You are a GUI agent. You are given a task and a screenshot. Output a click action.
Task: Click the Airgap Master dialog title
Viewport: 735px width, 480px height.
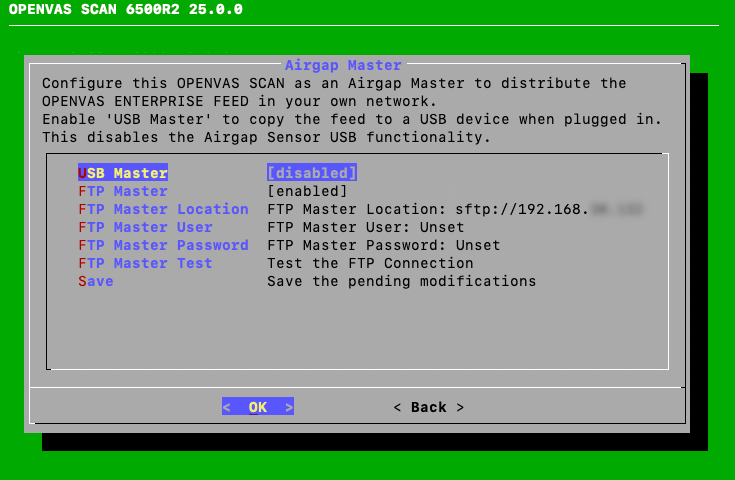[x=343, y=65]
